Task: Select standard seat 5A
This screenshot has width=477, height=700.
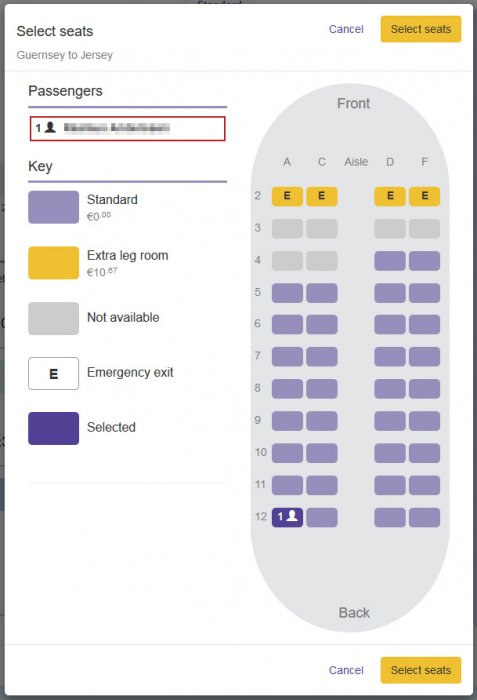Action: [x=287, y=293]
